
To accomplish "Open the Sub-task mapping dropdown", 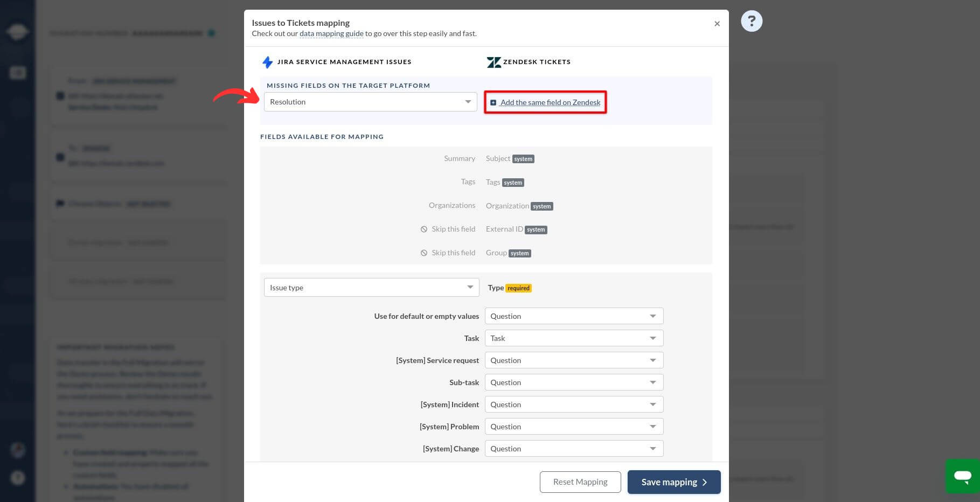I will (574, 382).
